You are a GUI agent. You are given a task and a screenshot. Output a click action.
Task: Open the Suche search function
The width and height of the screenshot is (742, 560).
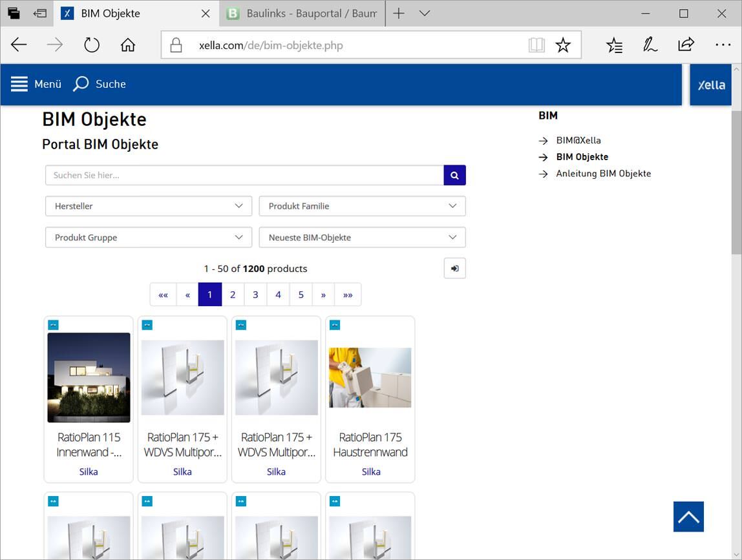point(100,84)
